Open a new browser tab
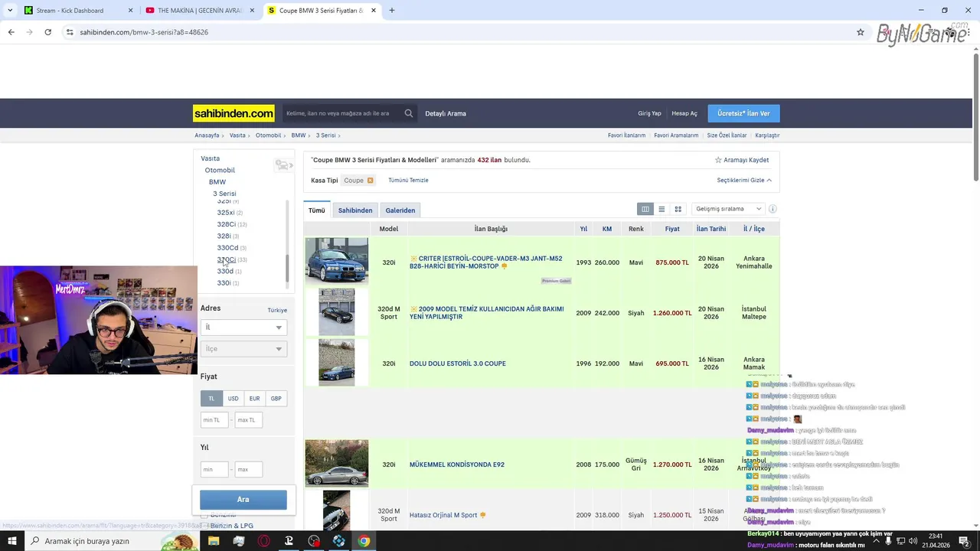The image size is (980, 551). [392, 11]
